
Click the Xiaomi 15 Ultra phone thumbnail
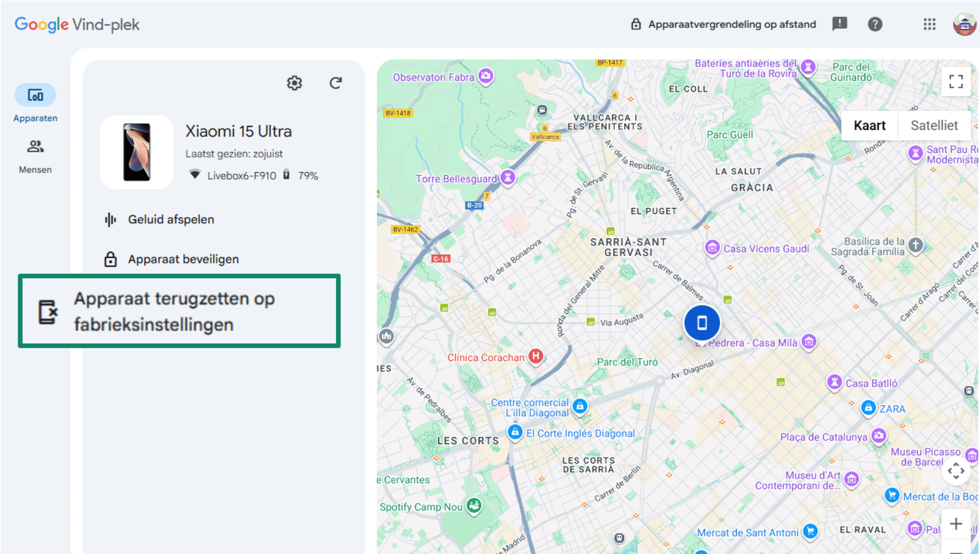(137, 152)
